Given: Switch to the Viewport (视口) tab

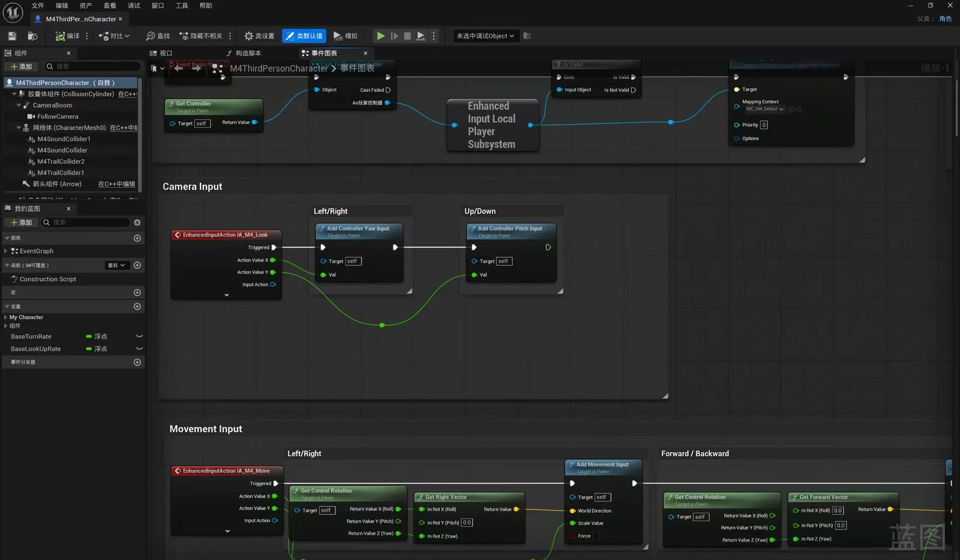Looking at the screenshot, I should click(161, 53).
